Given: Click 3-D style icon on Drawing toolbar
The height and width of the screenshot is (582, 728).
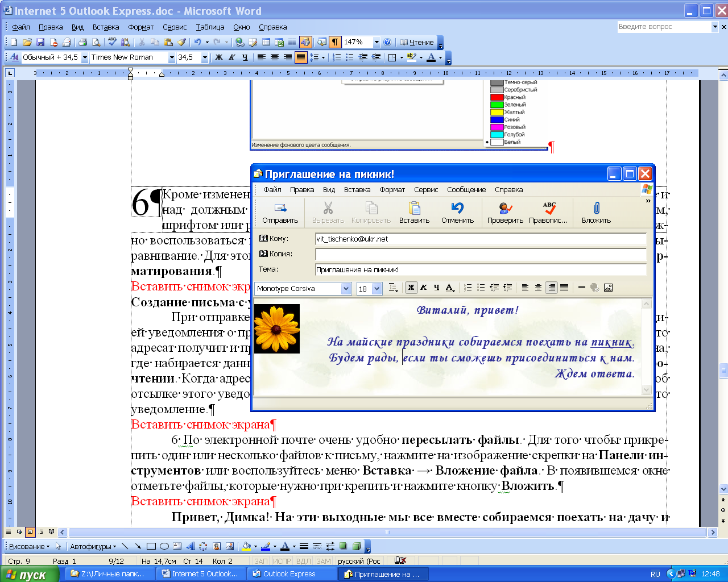Looking at the screenshot, I should pyautogui.click(x=356, y=546).
